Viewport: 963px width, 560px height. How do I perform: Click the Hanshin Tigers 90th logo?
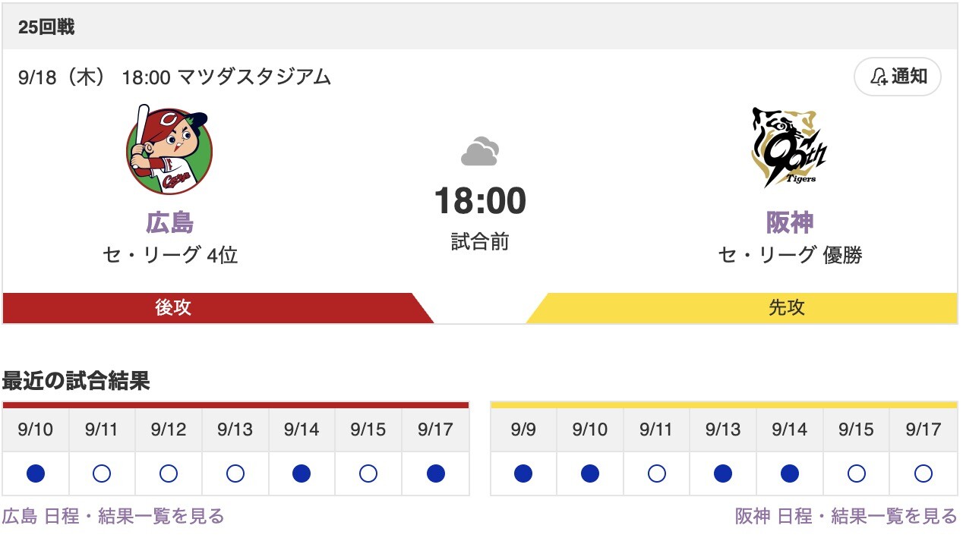pos(789,148)
